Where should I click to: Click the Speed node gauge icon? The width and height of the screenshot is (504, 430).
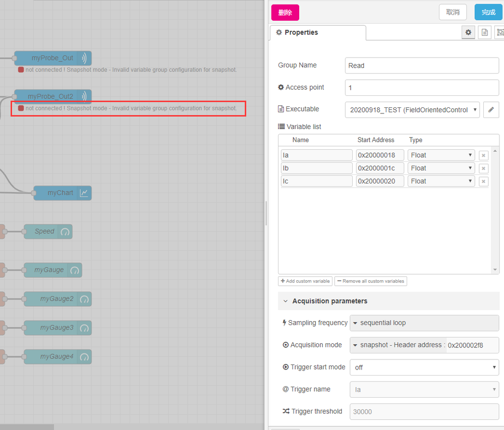(65, 231)
